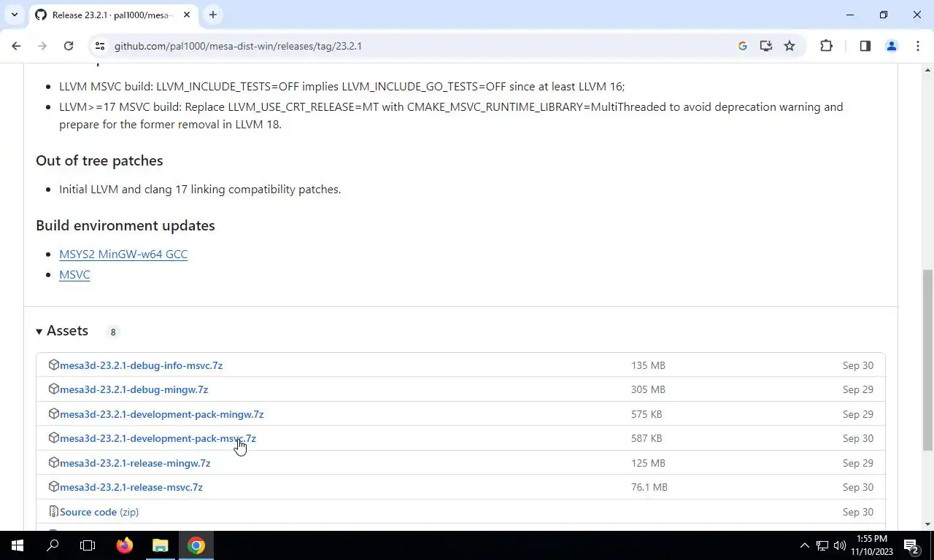Open the Windows Start menu
The width and height of the screenshot is (934, 560).
tap(18, 545)
